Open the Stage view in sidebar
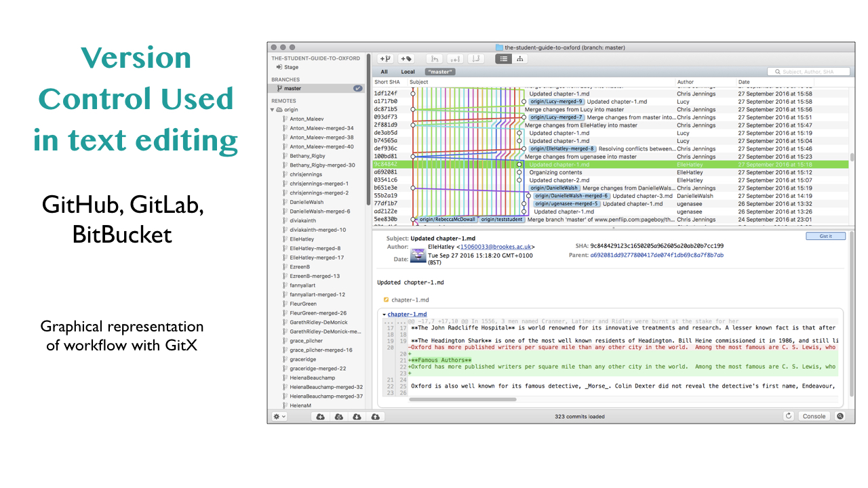Image resolution: width=868 pixels, height=488 pixels. [x=287, y=67]
